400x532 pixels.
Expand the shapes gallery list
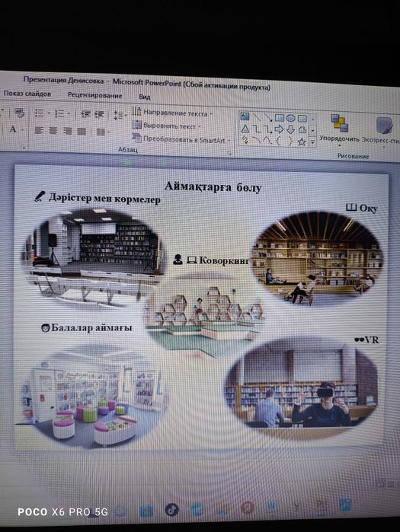click(x=312, y=143)
